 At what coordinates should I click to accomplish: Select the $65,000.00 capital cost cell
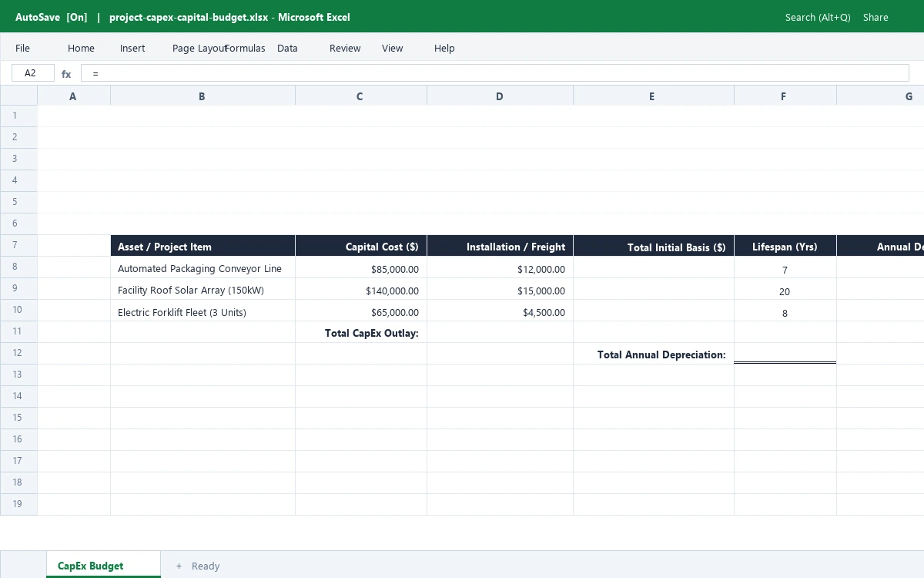tap(360, 311)
